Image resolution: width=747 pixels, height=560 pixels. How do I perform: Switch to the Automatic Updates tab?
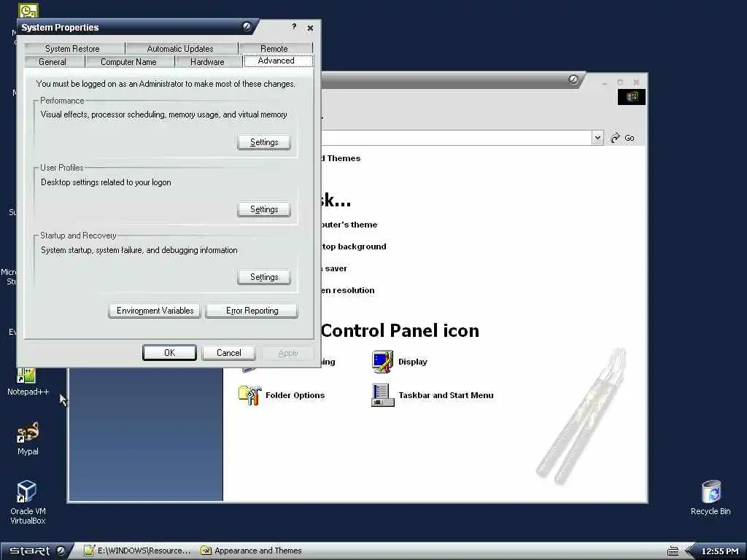point(180,49)
